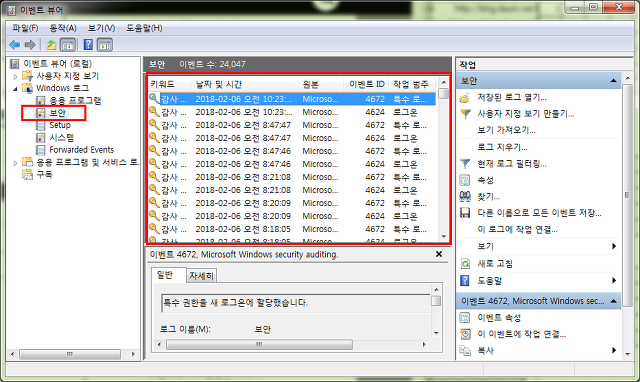Click 이벤트 속성 action
The width and height of the screenshot is (640, 382).
[x=499, y=318]
